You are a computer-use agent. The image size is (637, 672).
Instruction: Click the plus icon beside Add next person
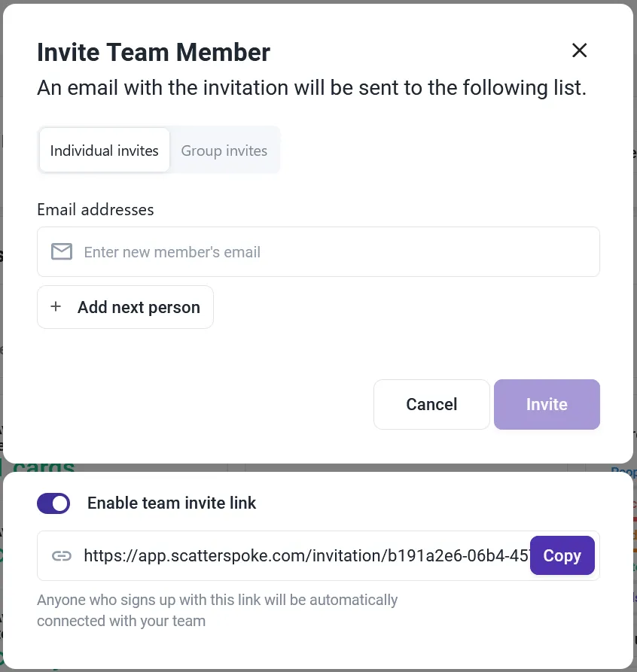click(56, 307)
